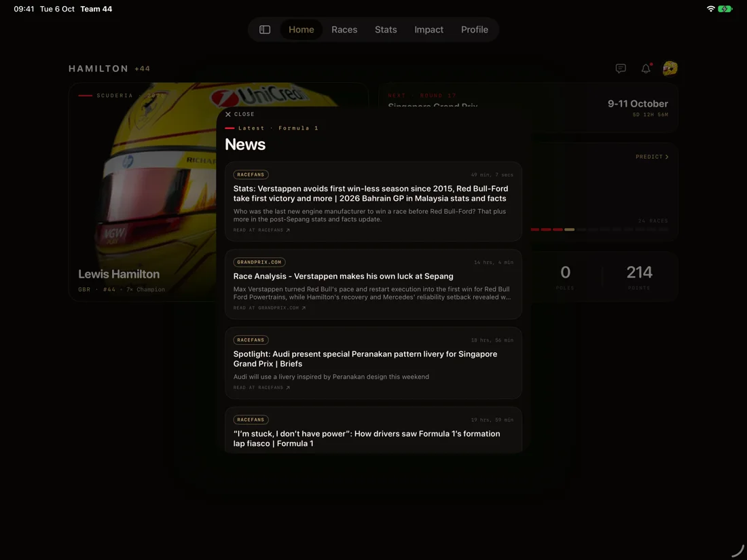
Task: Click the News heading
Action: [245, 145]
